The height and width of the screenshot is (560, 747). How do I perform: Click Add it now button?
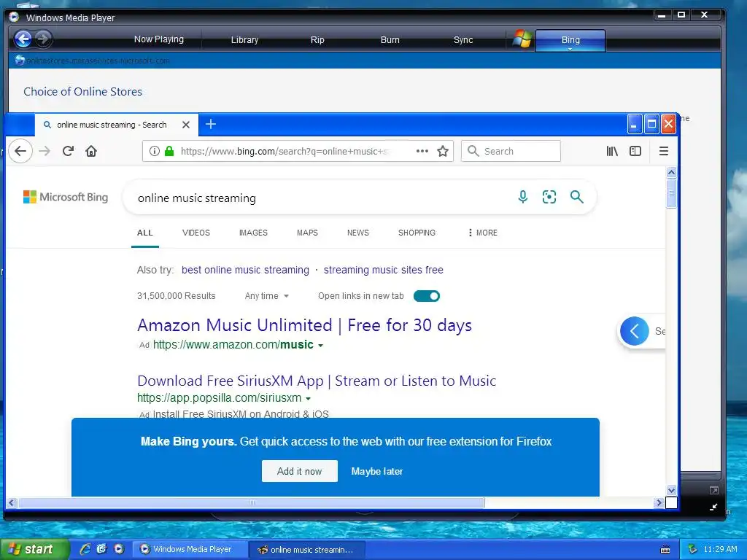(300, 471)
